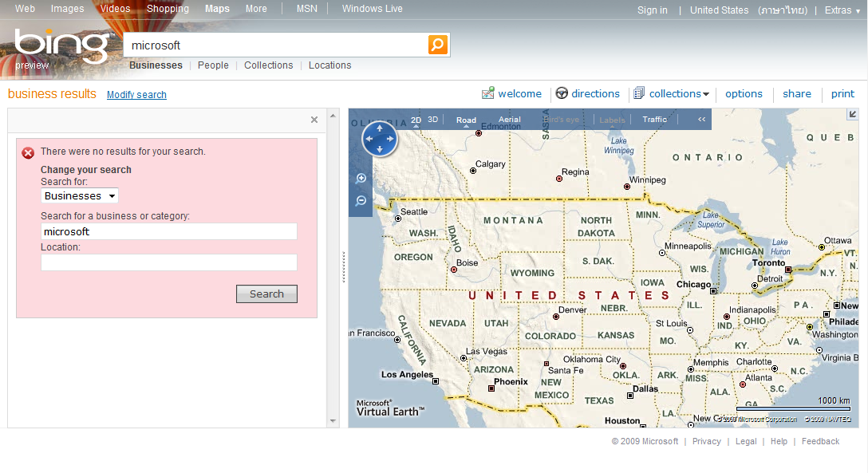The width and height of the screenshot is (868, 473).
Task: Click the Denver city marker on map
Action: point(556,317)
